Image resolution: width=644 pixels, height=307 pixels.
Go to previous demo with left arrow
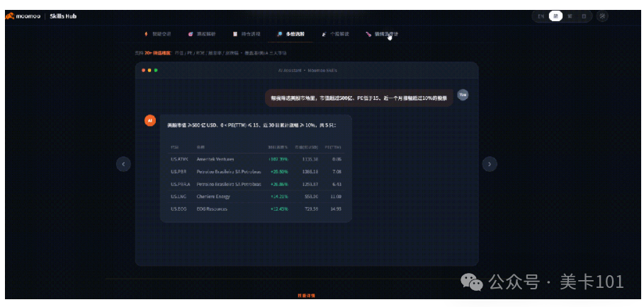coord(123,164)
